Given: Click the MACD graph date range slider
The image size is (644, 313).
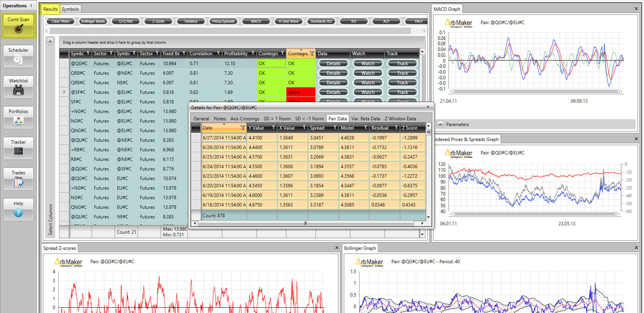Looking at the screenshot, I should [x=536, y=91].
